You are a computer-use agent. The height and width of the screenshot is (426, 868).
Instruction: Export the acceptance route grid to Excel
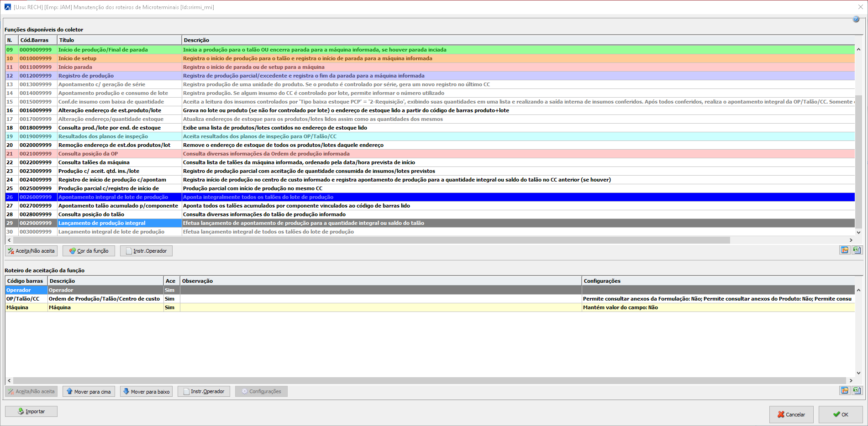857,390
